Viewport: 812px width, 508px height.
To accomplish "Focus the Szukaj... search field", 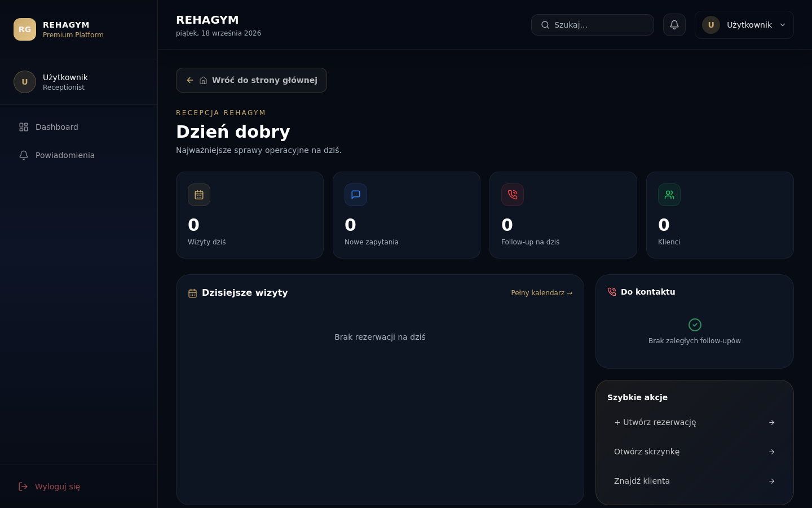I will coord(593,25).
